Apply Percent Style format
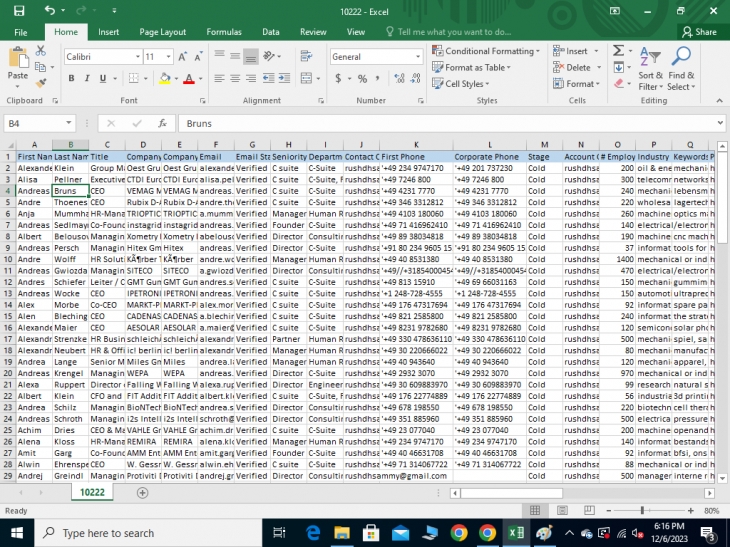This screenshot has width=730, height=547. (362, 79)
